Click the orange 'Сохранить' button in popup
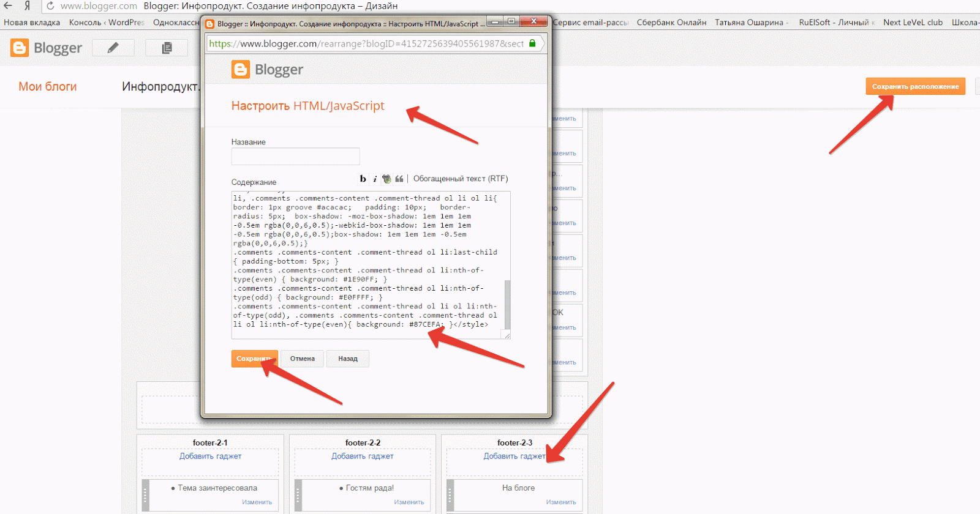The image size is (980, 514). [x=254, y=359]
